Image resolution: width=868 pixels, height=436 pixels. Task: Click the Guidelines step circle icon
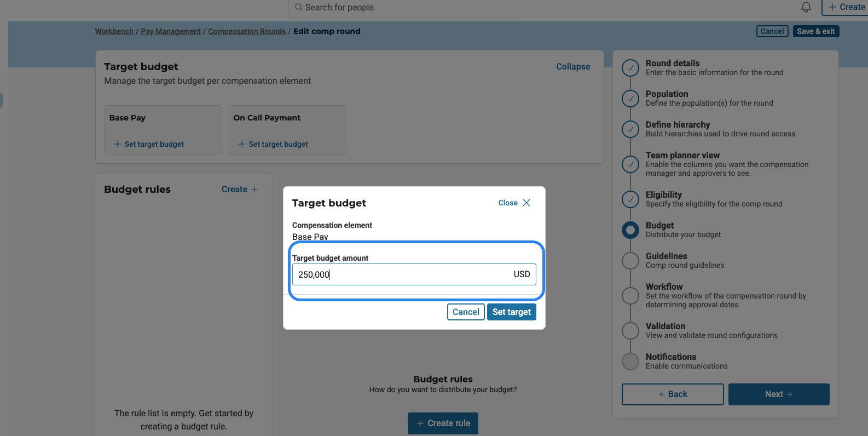click(630, 261)
